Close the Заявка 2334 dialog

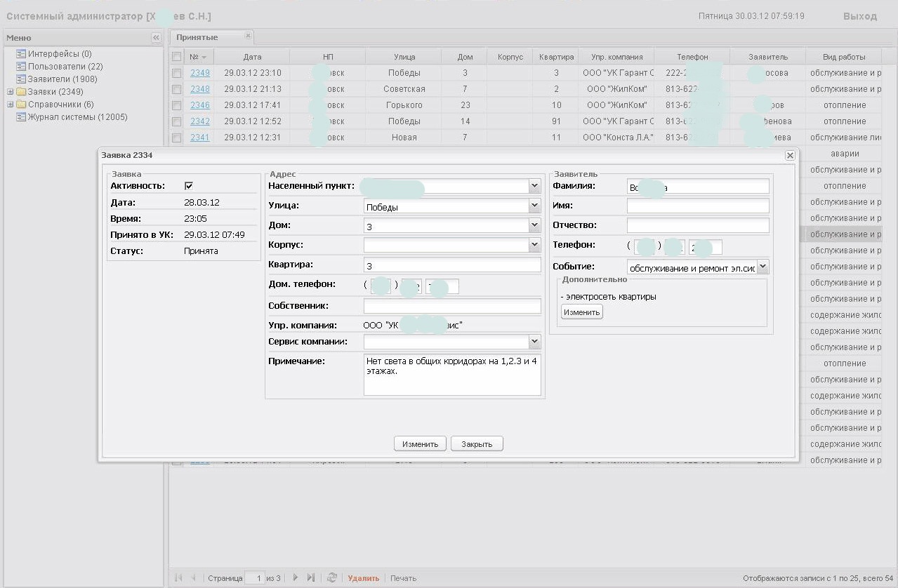pyautogui.click(x=790, y=156)
